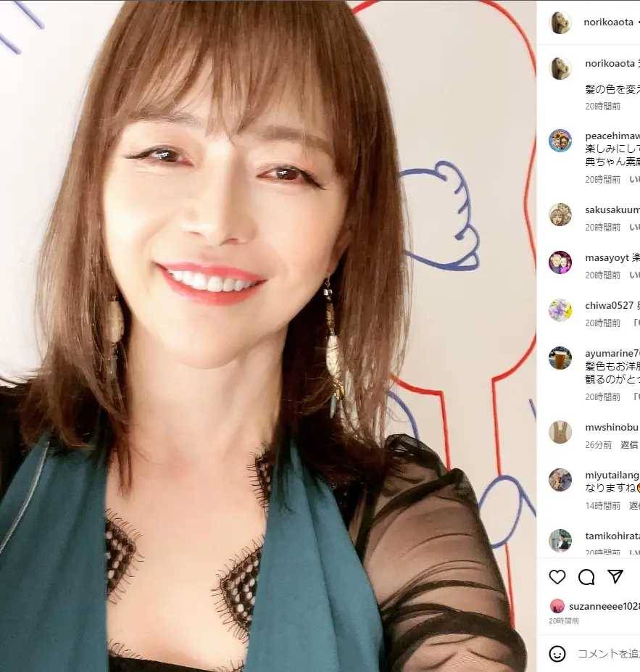This screenshot has width=640, height=672.
Task: Open norikoaota username in caption
Action: [610, 63]
